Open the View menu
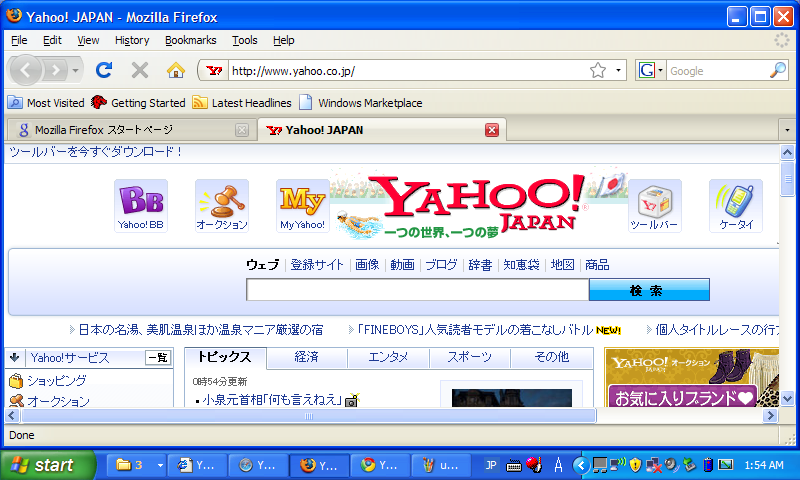 (88, 40)
